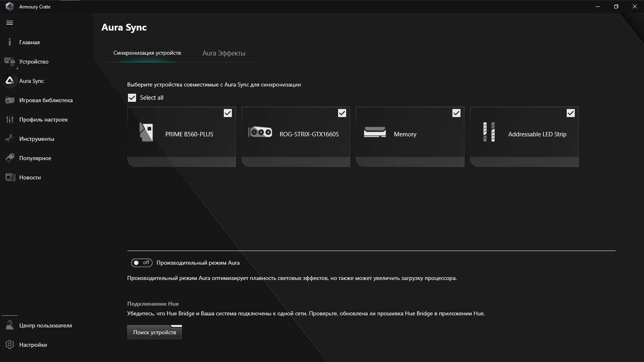Viewport: 644px width, 362px height.
Task: Click the Профиль настроек sliders icon
Action: click(10, 119)
